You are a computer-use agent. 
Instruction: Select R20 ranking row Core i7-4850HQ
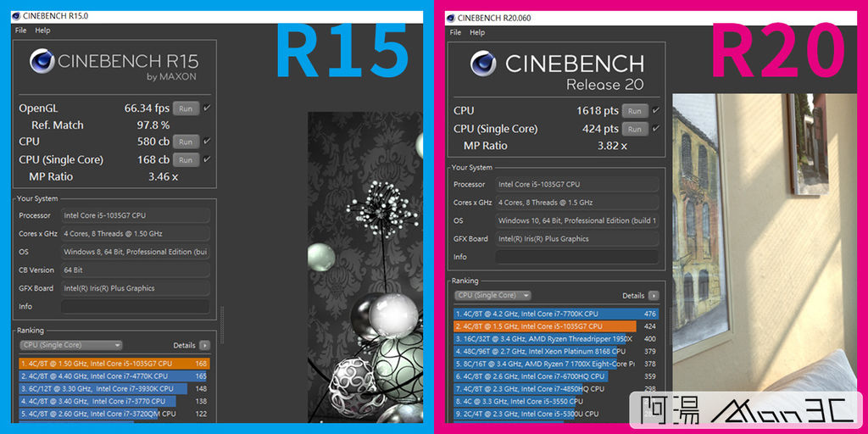(x=556, y=388)
